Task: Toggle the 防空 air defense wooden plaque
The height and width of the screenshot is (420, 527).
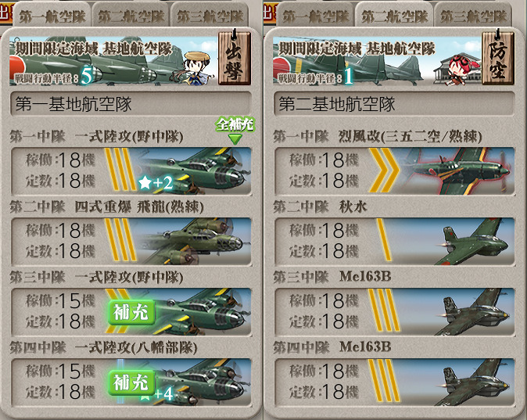Action: click(x=498, y=57)
